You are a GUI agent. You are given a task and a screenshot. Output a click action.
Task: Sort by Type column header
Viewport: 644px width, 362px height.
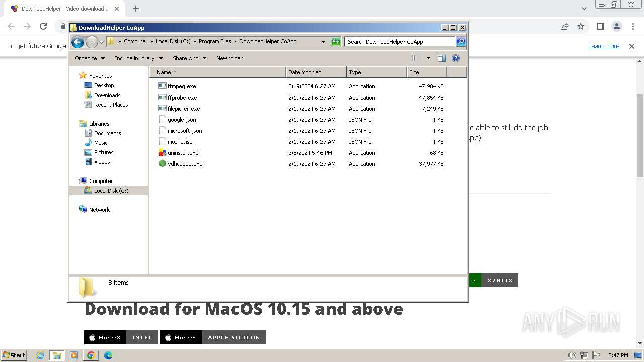point(376,72)
